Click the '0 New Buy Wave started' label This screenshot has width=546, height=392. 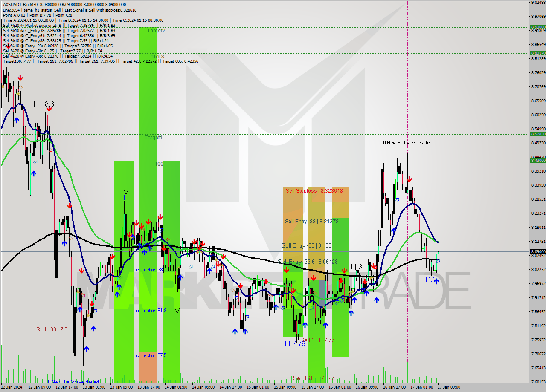pos(73,382)
